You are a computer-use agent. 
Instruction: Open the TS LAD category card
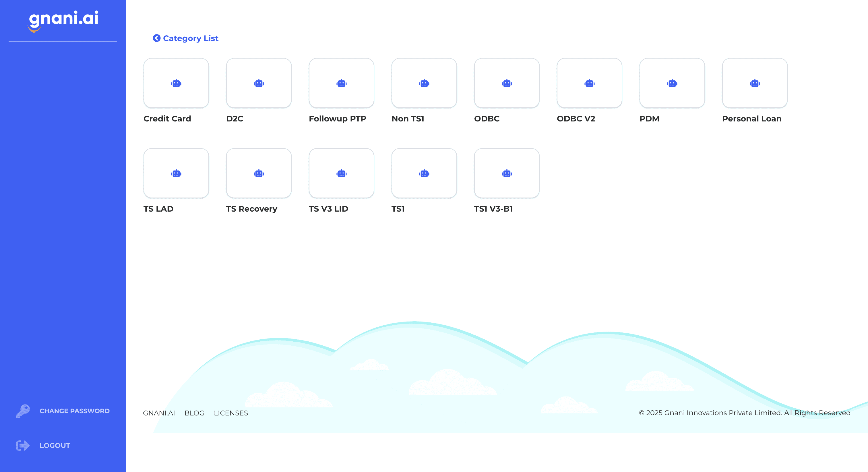click(x=176, y=173)
